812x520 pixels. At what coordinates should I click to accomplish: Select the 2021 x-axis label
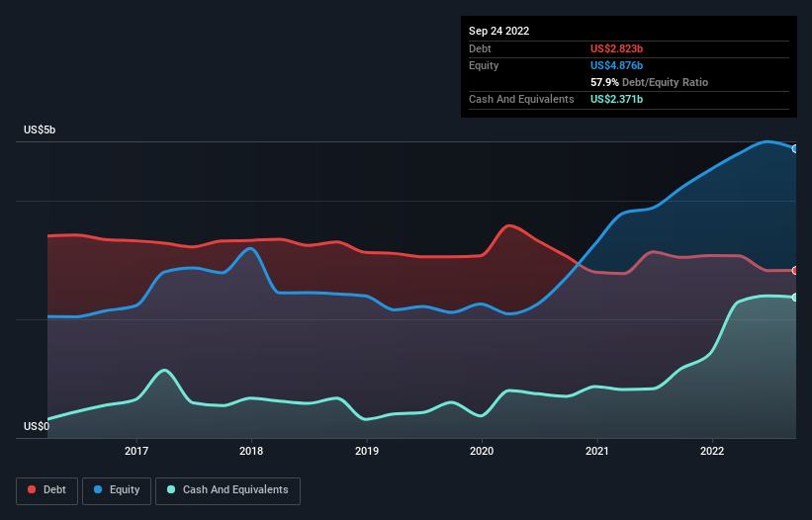pos(597,451)
